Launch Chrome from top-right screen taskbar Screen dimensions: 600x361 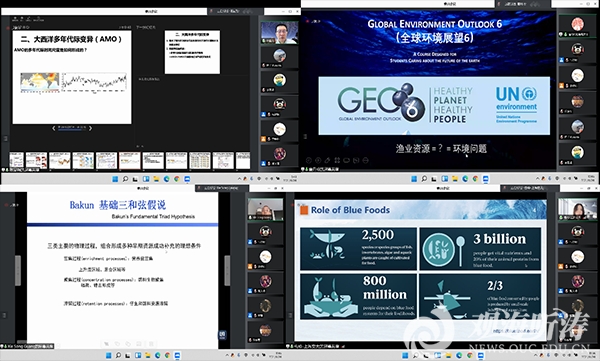tap(476, 179)
